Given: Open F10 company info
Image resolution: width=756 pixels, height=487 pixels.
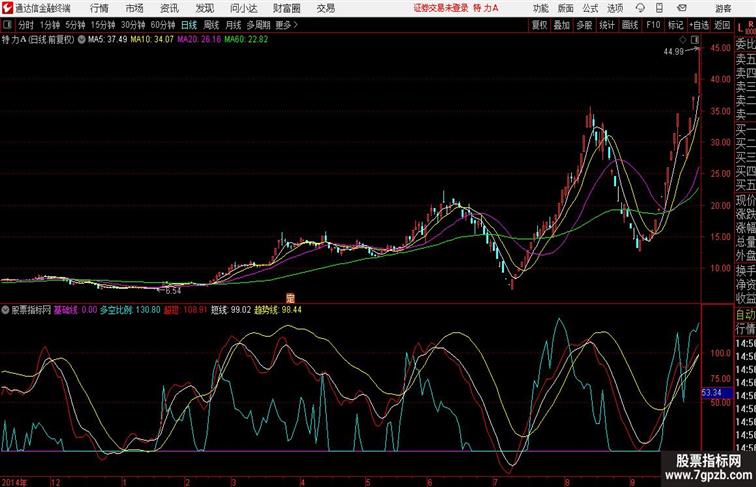Looking at the screenshot, I should point(653,25).
